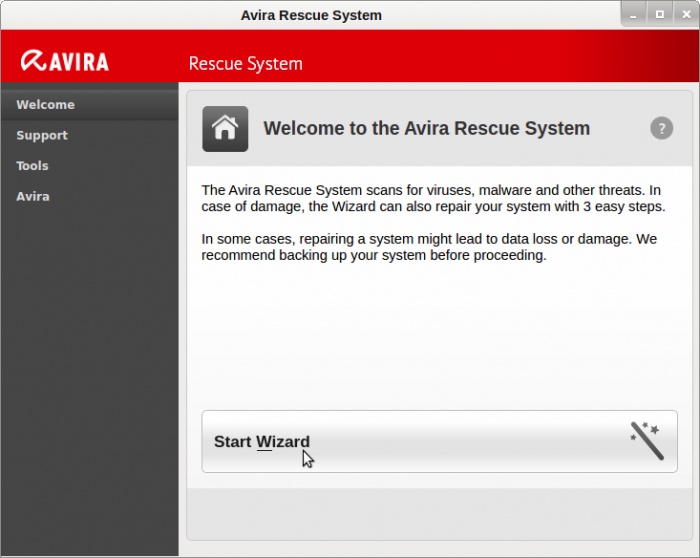Click the data loss warning paragraph
700x558 pixels.
(429, 247)
